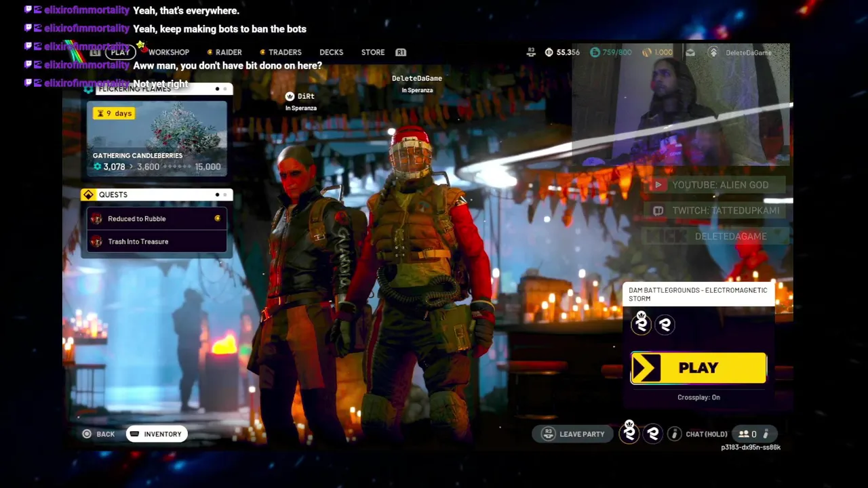Click the R1 bumper icon after STORE

401,52
